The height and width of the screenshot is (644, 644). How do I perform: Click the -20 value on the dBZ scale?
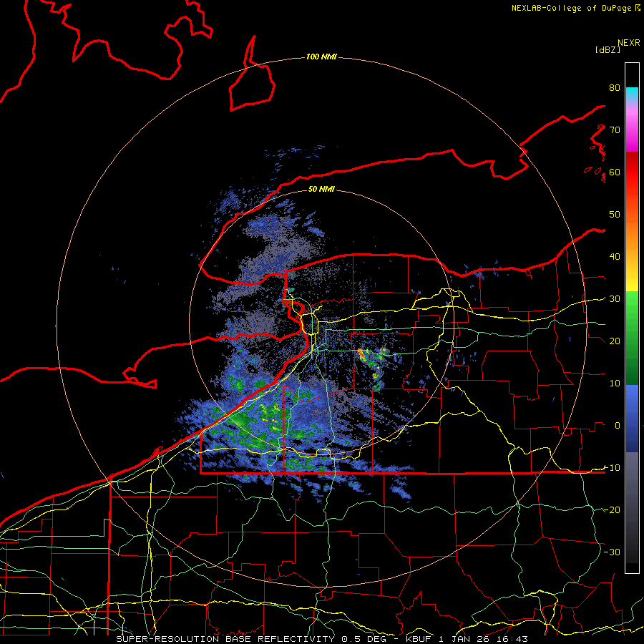pyautogui.click(x=612, y=510)
